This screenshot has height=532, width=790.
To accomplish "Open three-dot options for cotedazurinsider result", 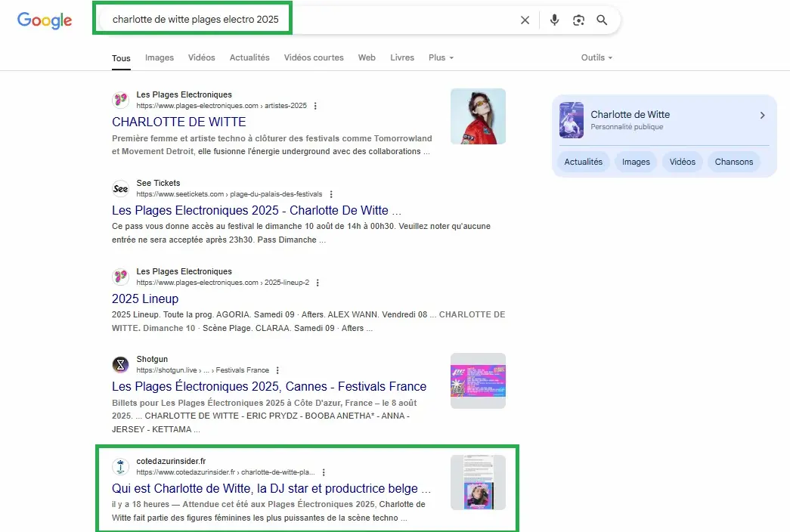I will pos(324,472).
